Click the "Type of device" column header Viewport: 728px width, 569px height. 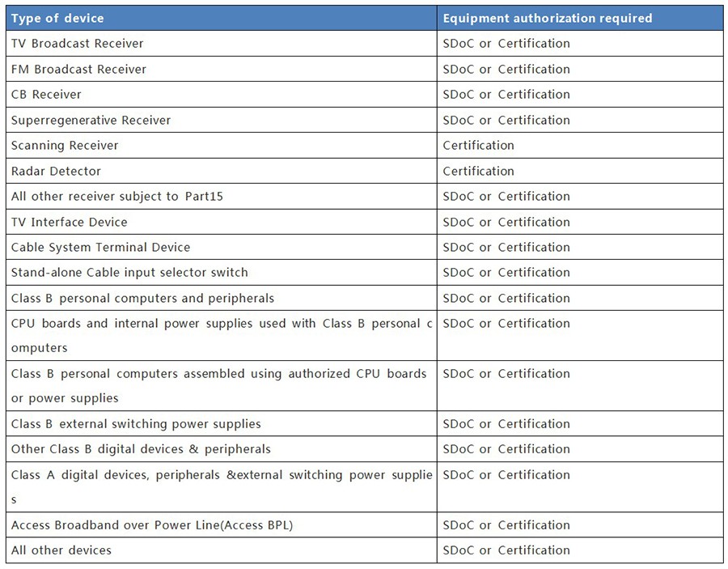tap(57, 18)
